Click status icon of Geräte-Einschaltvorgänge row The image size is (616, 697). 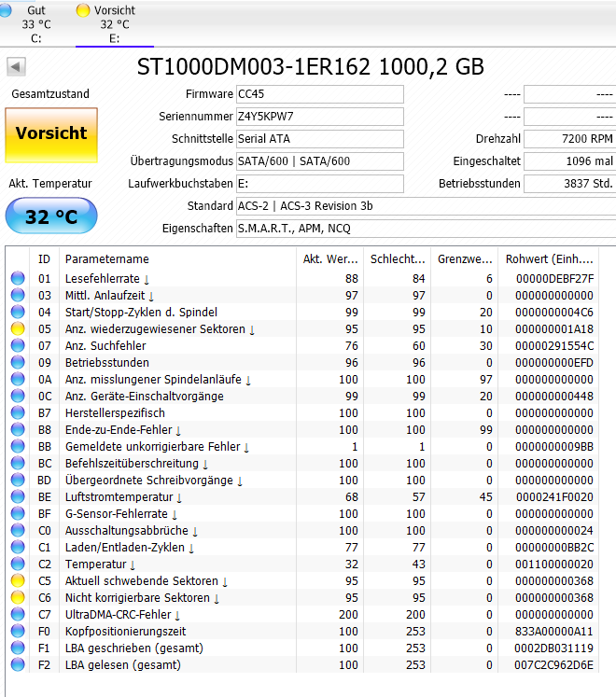tap(18, 396)
